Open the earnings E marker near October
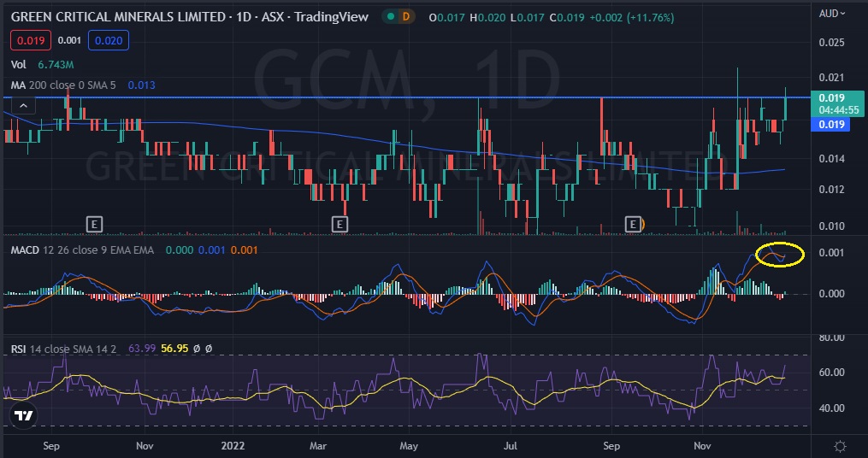 click(x=633, y=225)
